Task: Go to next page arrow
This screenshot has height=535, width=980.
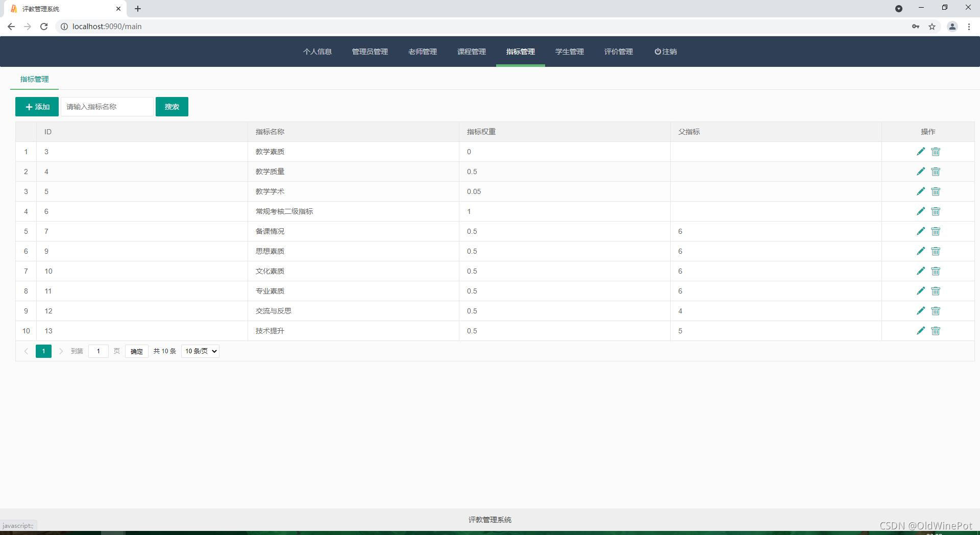Action: 61,351
